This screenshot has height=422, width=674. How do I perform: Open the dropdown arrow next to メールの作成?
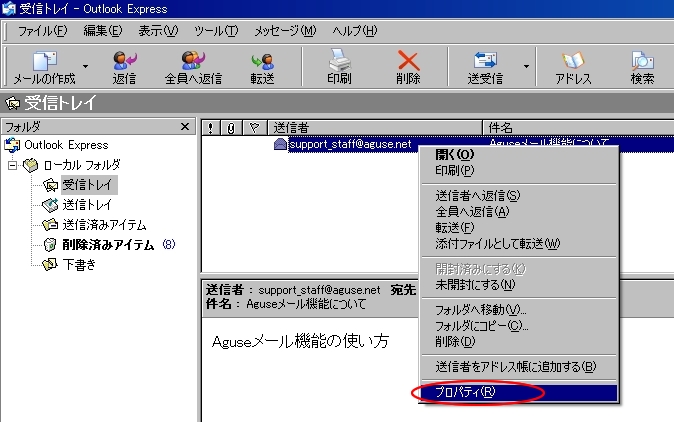[86, 66]
